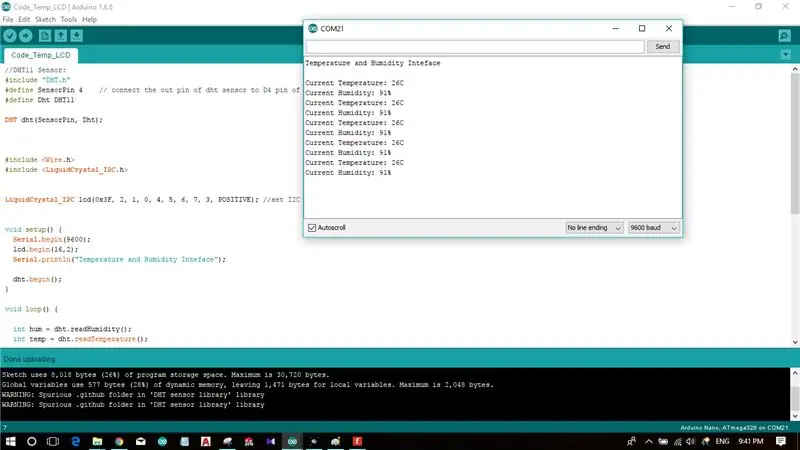800x450 pixels.
Task: Open the Windows Start button
Action: point(10,441)
